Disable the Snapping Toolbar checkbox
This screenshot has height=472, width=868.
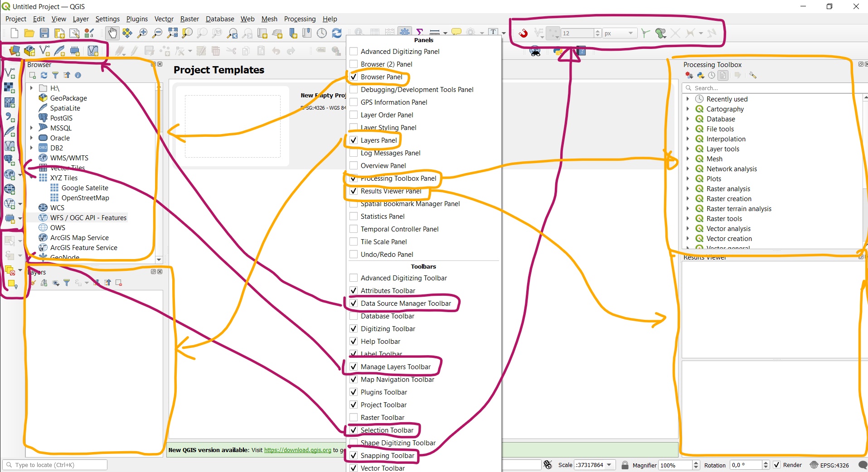pos(353,455)
